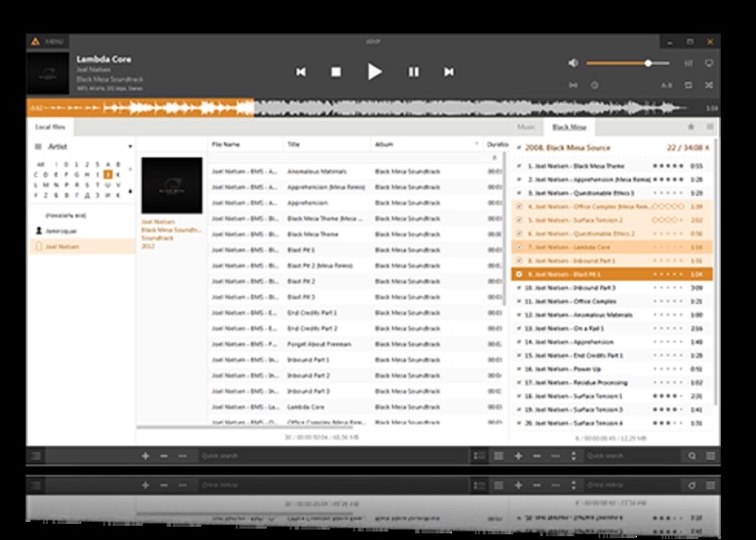The image size is (756, 540).
Task: Stop playback with the square button
Action: click(x=336, y=72)
